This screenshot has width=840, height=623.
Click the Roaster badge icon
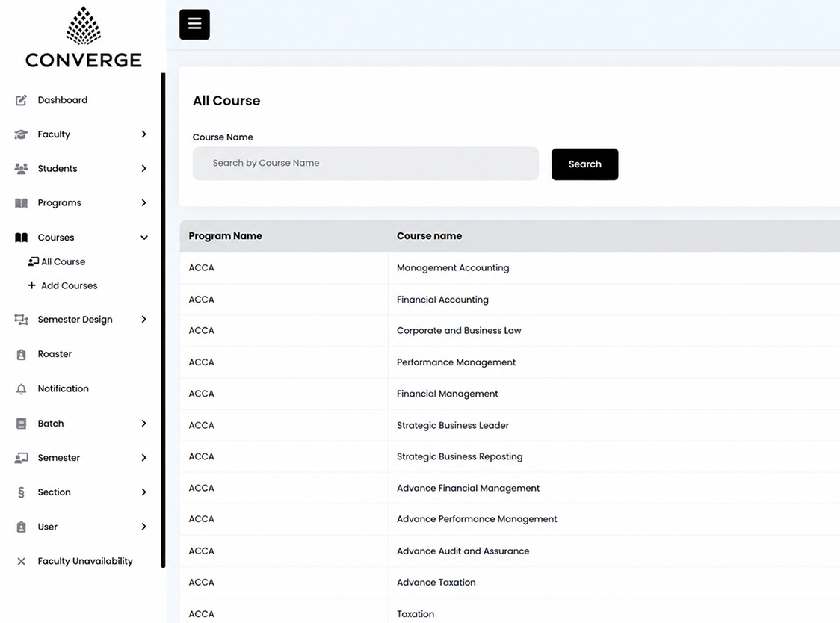(21, 354)
